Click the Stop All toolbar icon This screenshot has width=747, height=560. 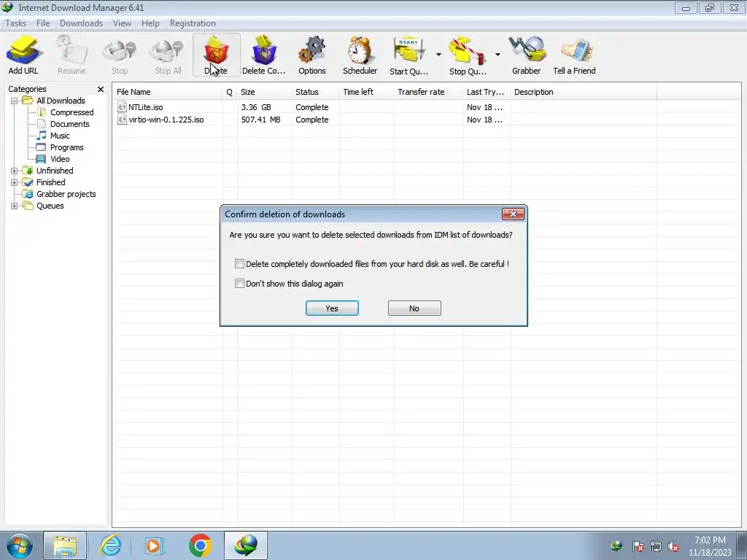168,55
